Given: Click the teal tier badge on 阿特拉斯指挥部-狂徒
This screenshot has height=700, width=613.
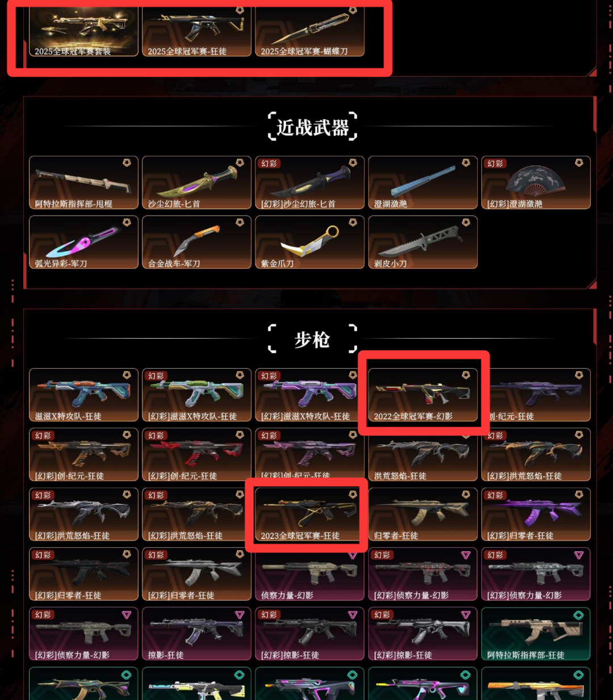Looking at the screenshot, I should tap(578, 615).
